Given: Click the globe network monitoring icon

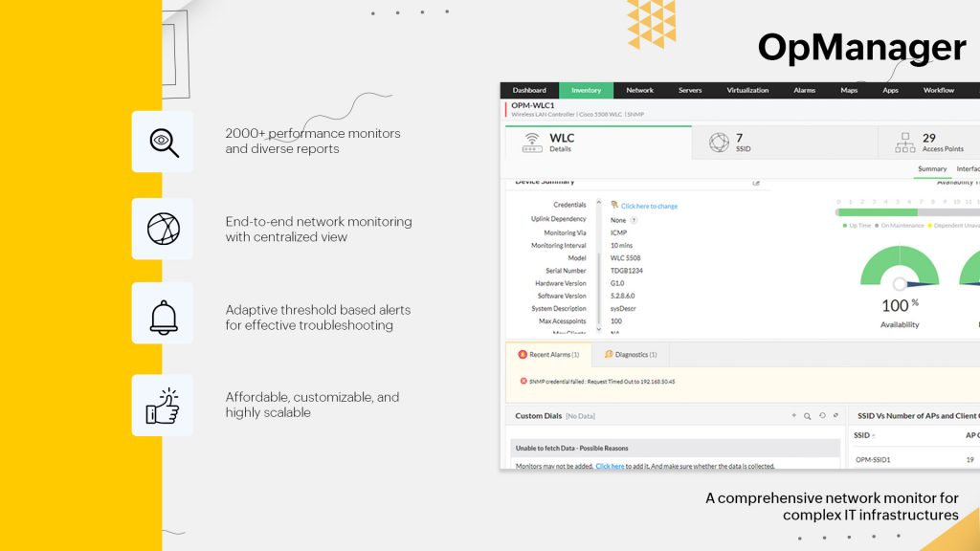Looking at the screenshot, I should click(163, 229).
